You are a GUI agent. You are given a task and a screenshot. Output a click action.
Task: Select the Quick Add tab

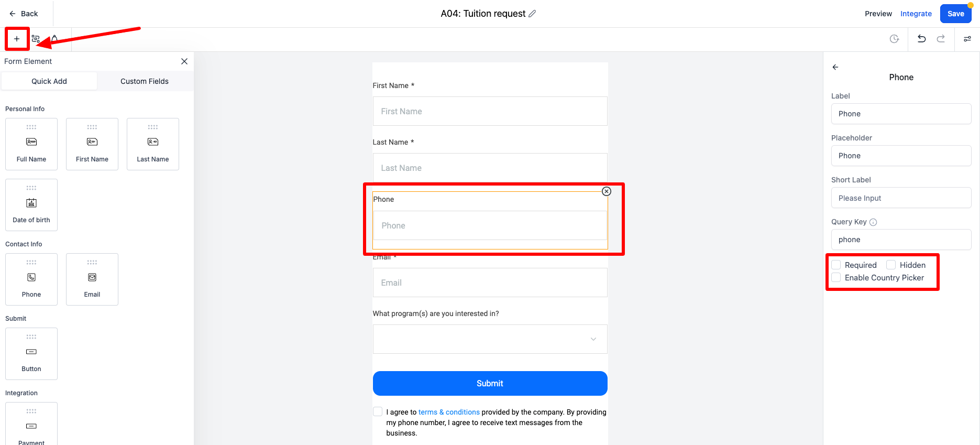click(x=49, y=81)
